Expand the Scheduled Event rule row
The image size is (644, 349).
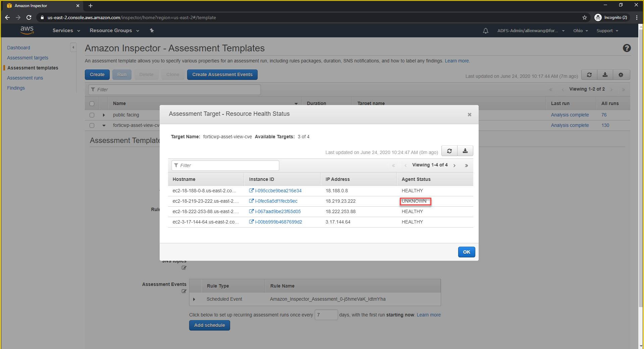tap(194, 299)
